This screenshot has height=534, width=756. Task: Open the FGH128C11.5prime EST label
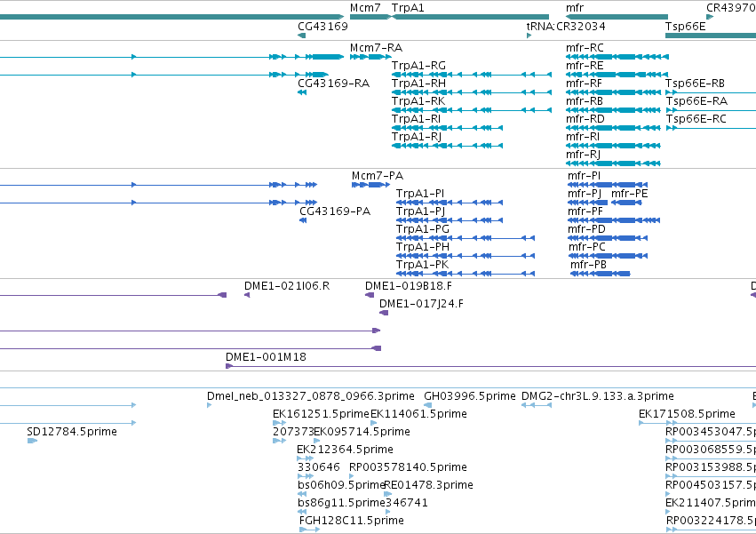(x=352, y=521)
